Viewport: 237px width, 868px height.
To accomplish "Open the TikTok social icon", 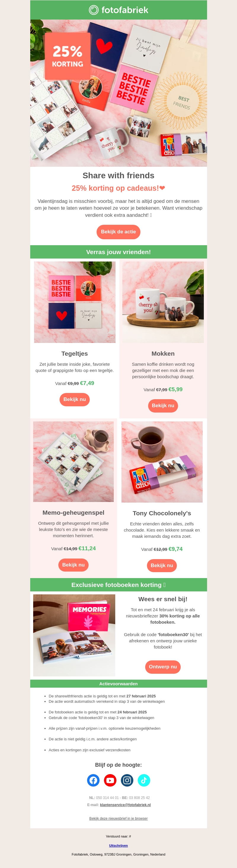I will [x=144, y=780].
